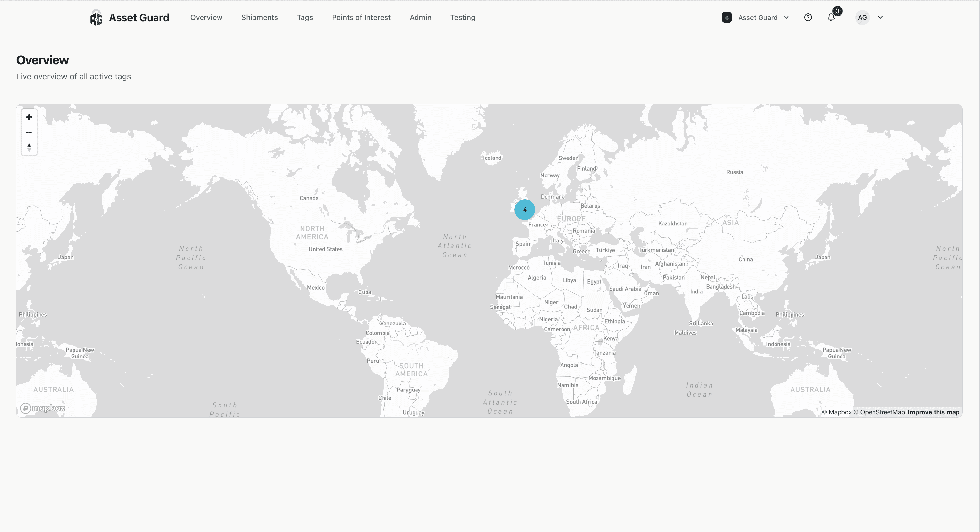Open notifications bell with 3 badge

pos(831,18)
